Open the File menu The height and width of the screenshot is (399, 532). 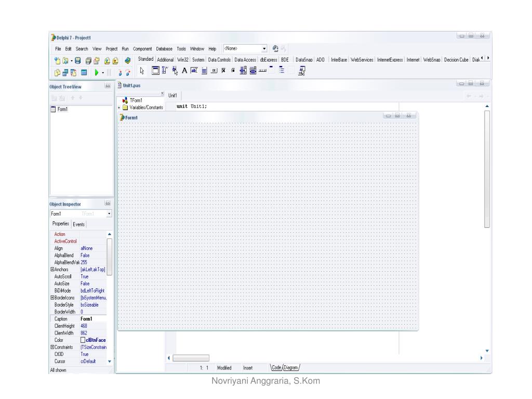tap(58, 49)
